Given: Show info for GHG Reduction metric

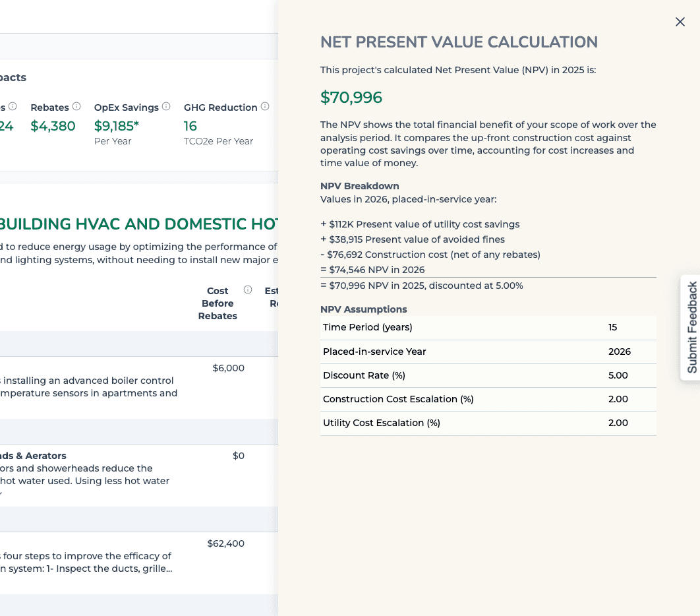Looking at the screenshot, I should [265, 106].
